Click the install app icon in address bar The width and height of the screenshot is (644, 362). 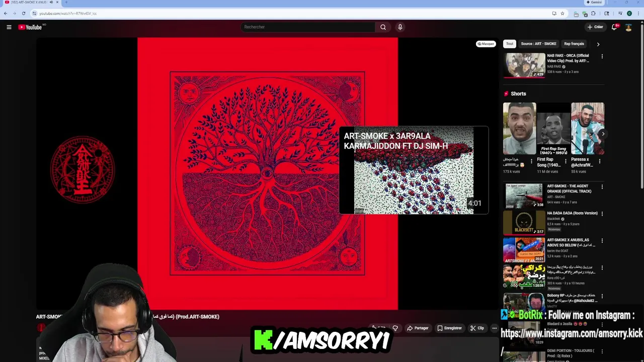(x=554, y=14)
